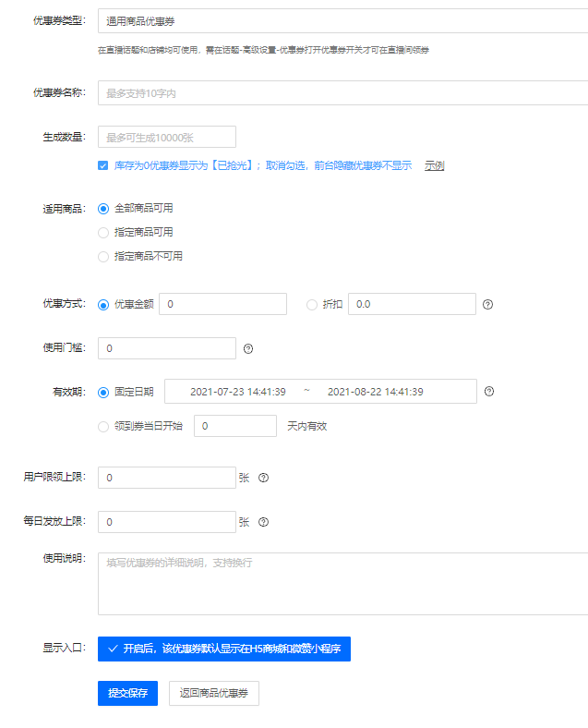Click the 提交保存 button
This screenshot has width=588, height=728.
127,693
